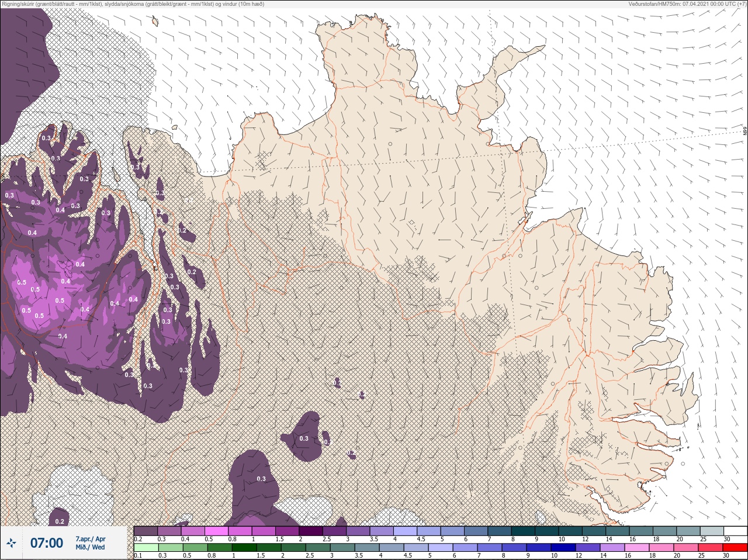Select upper legend row swatch at 6
This screenshot has height=560, width=748.
tap(476, 531)
